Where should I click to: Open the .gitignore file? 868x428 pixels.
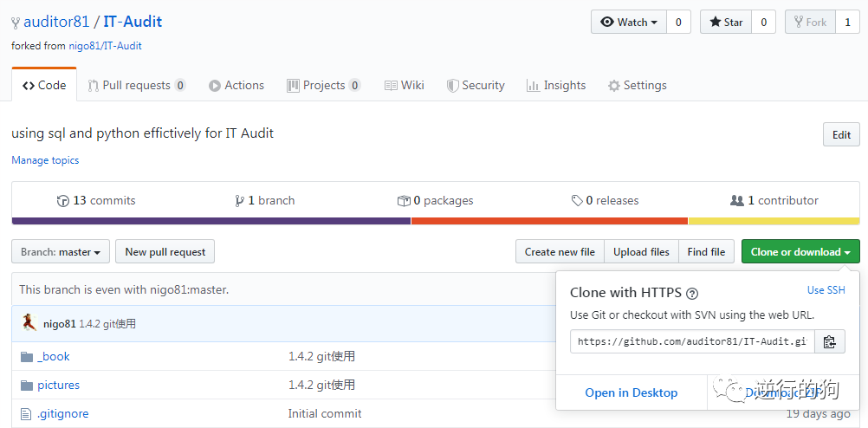pos(63,413)
